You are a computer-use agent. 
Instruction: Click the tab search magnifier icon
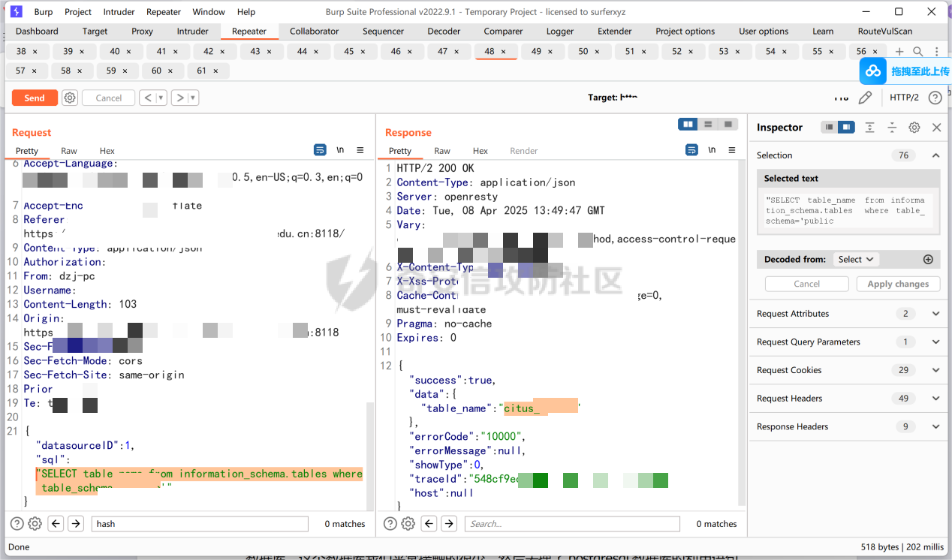[x=917, y=52]
